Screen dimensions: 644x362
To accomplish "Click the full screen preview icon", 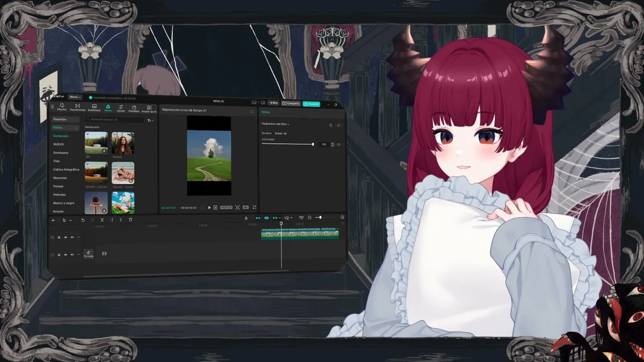I will point(254,208).
